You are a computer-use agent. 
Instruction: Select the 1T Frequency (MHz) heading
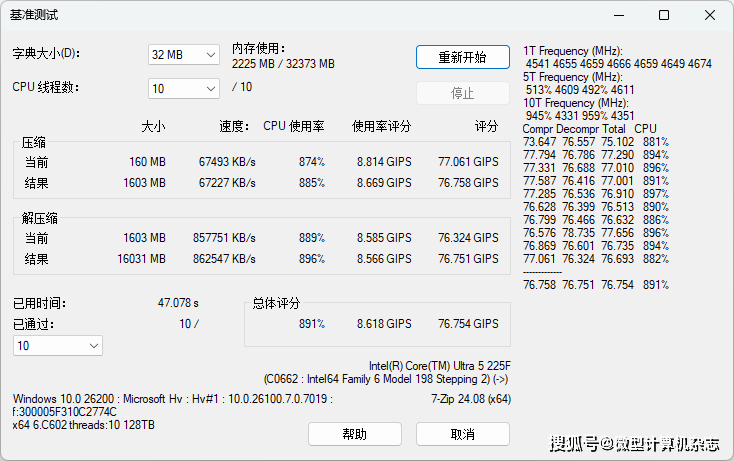click(573, 50)
